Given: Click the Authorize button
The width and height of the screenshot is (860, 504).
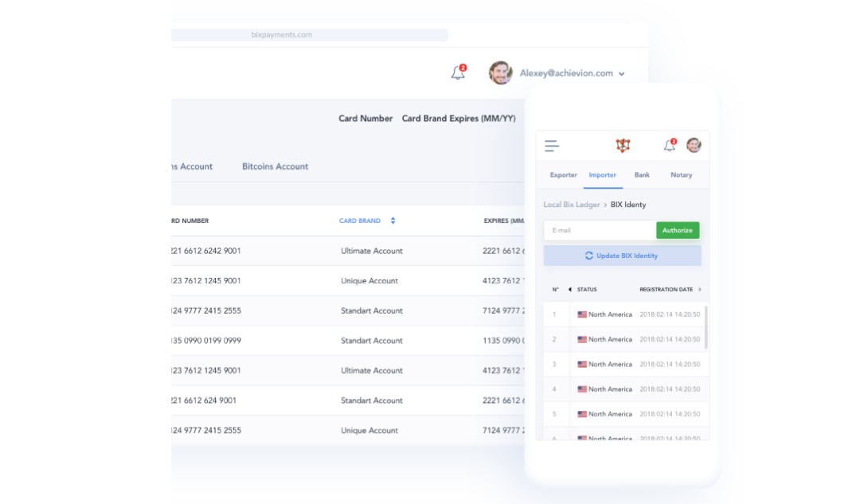Looking at the screenshot, I should 678,230.
